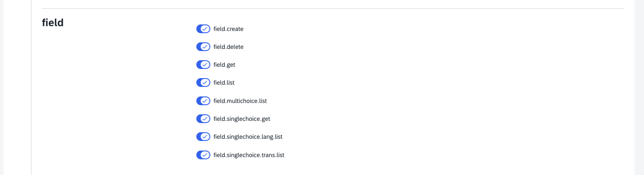Viewport: 644px width, 175px height.
Task: Disable the field.create toggle switch
Action: coord(203,29)
